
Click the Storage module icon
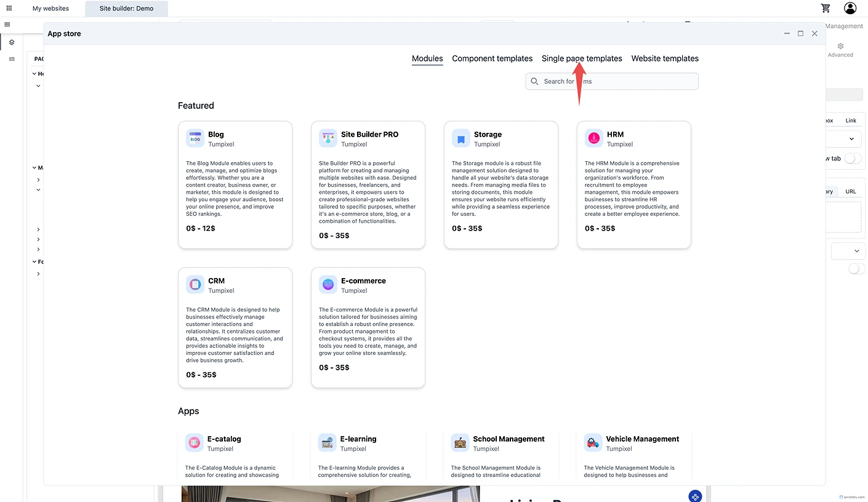pos(460,138)
